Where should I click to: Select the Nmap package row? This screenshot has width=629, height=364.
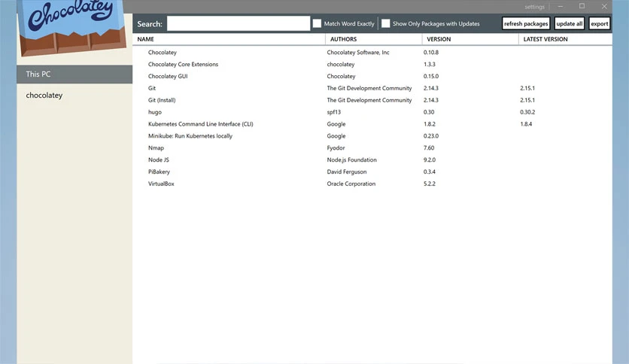[372, 148]
